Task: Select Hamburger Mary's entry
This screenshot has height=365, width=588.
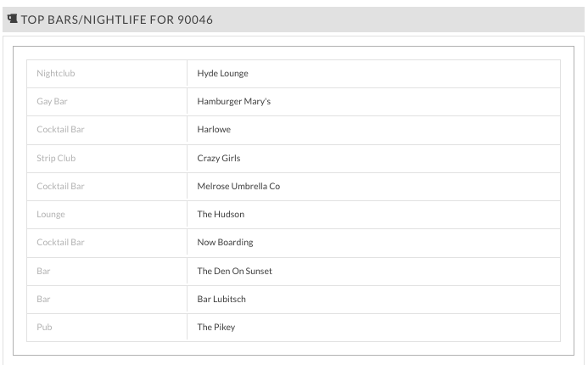Action: point(233,101)
